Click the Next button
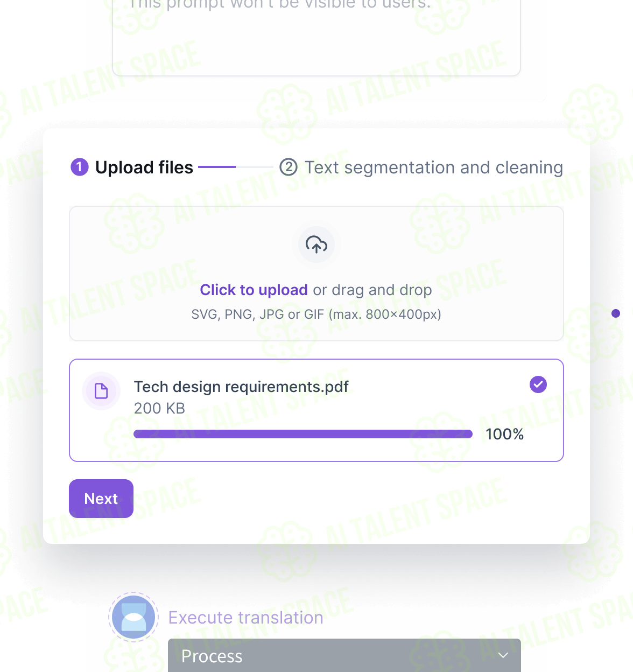Screen dimensions: 633x672 tap(101, 499)
